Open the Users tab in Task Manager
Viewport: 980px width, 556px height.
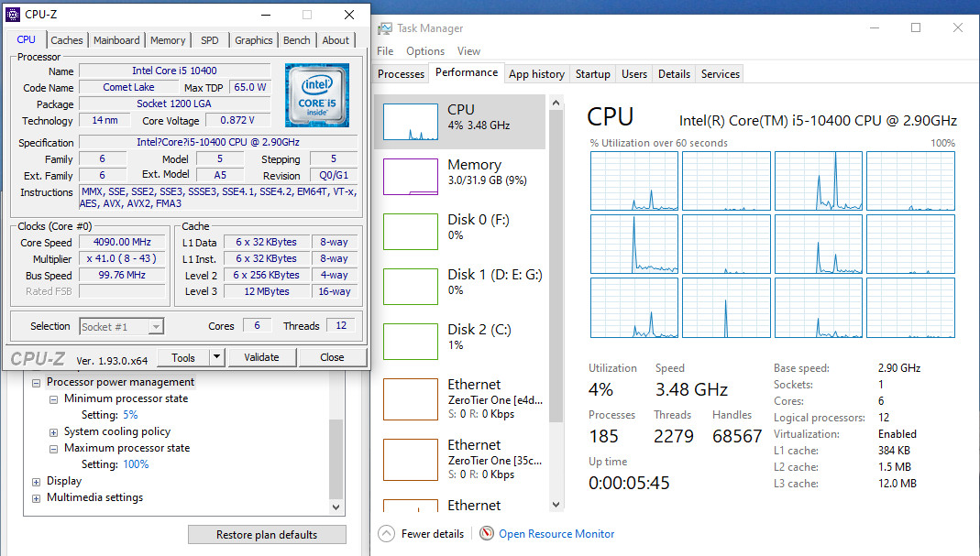pos(634,73)
